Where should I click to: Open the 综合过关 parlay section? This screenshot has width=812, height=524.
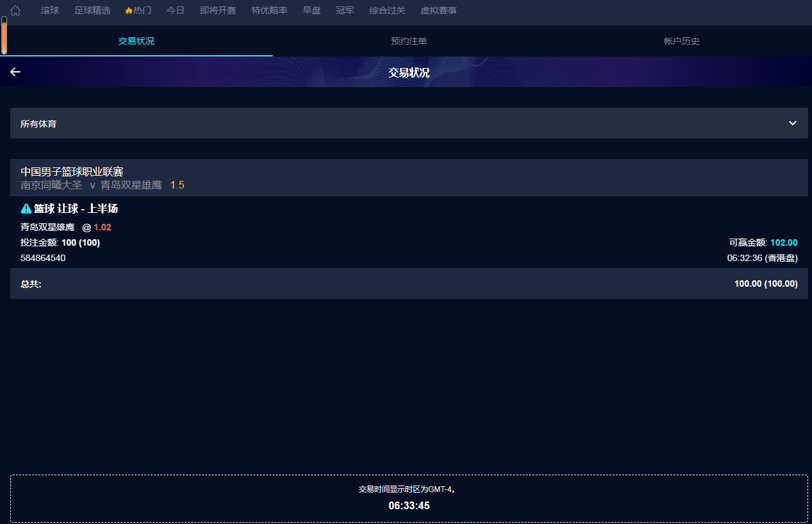coord(387,10)
